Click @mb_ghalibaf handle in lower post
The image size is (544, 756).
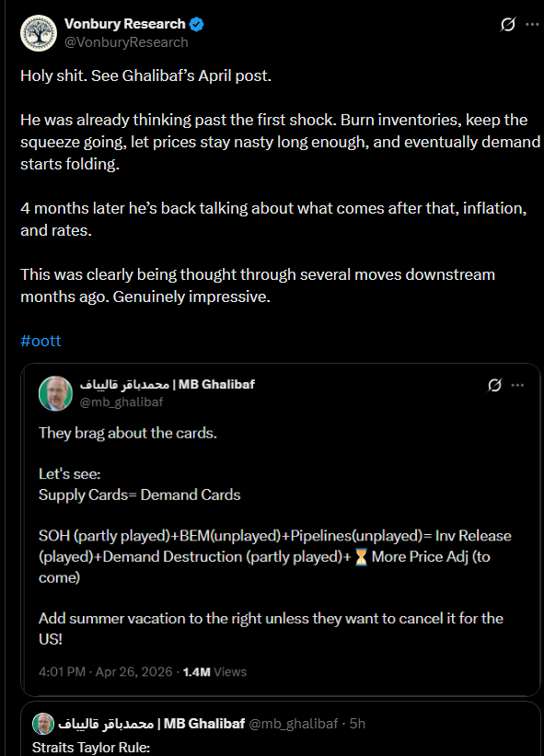[x=294, y=723]
